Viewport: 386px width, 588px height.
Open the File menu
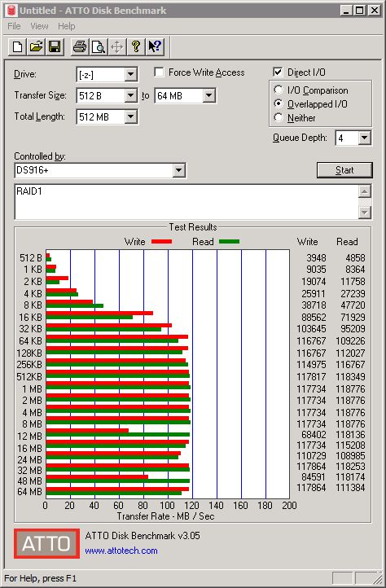[x=15, y=26]
